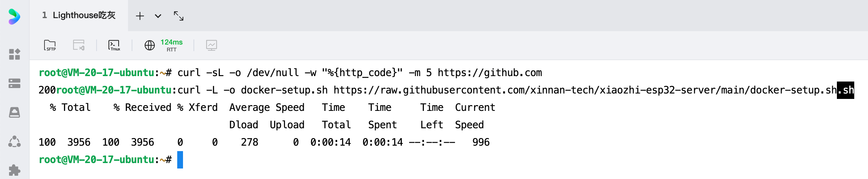Add a new terminal tab
This screenshot has width=868, height=179.
point(140,16)
